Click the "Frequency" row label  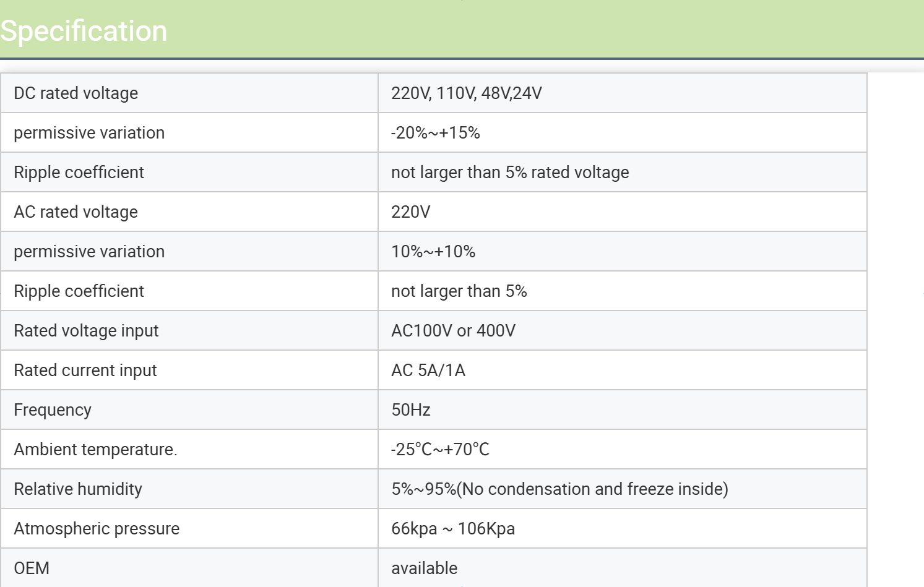53,410
